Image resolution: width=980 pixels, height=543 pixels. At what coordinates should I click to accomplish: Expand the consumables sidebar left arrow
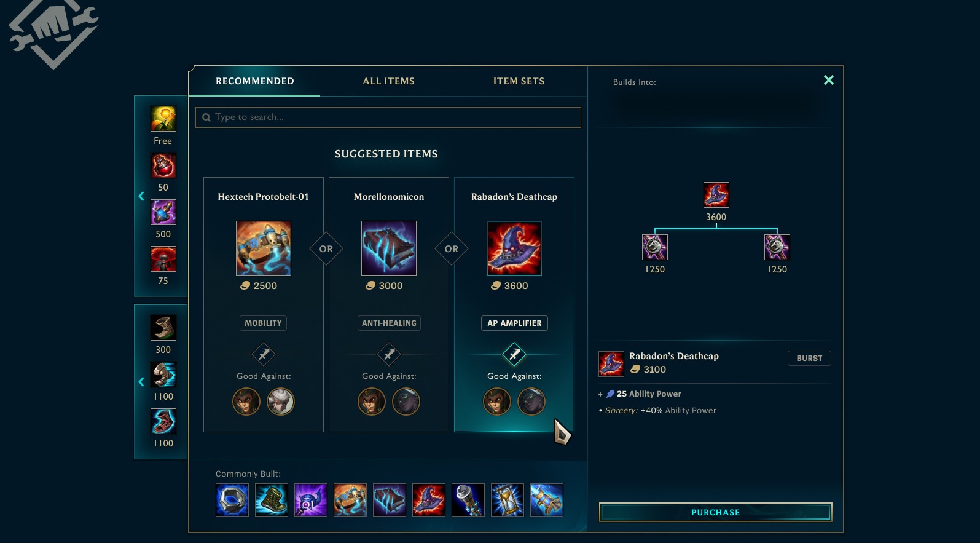point(141,196)
